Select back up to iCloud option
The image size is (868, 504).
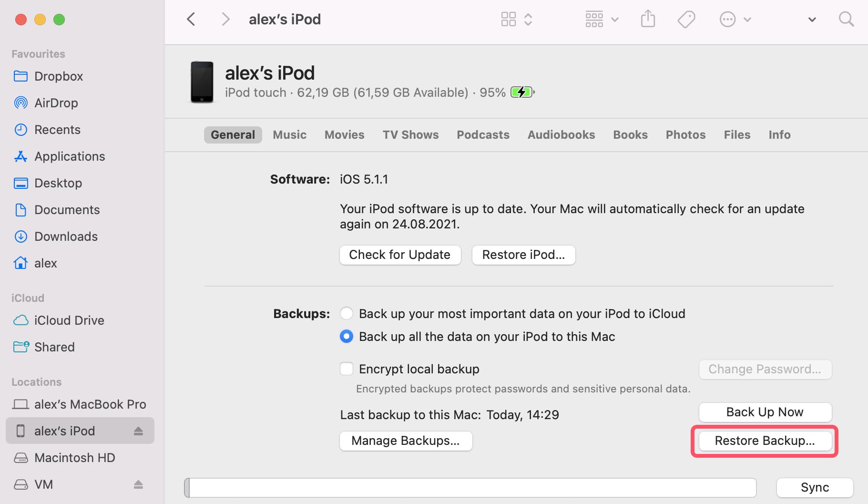point(347,314)
